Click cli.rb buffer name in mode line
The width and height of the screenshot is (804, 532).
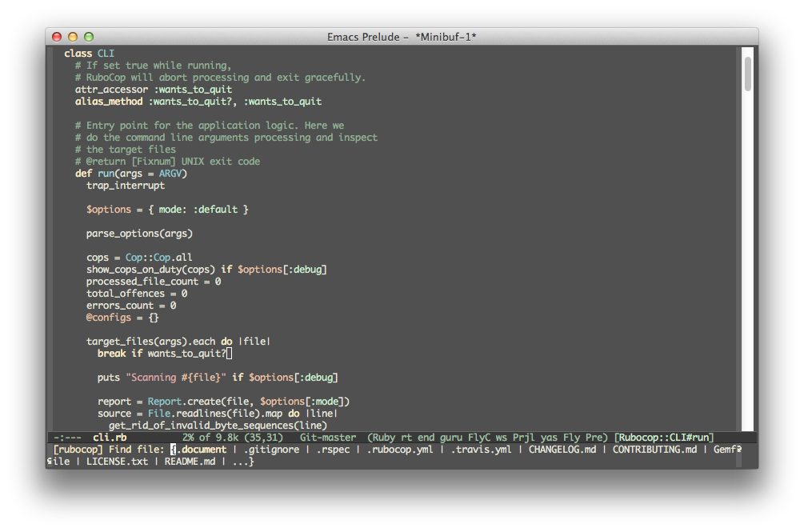point(110,437)
